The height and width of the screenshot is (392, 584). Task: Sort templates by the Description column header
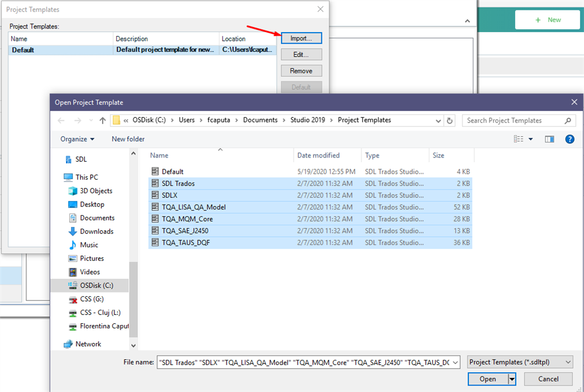click(166, 38)
